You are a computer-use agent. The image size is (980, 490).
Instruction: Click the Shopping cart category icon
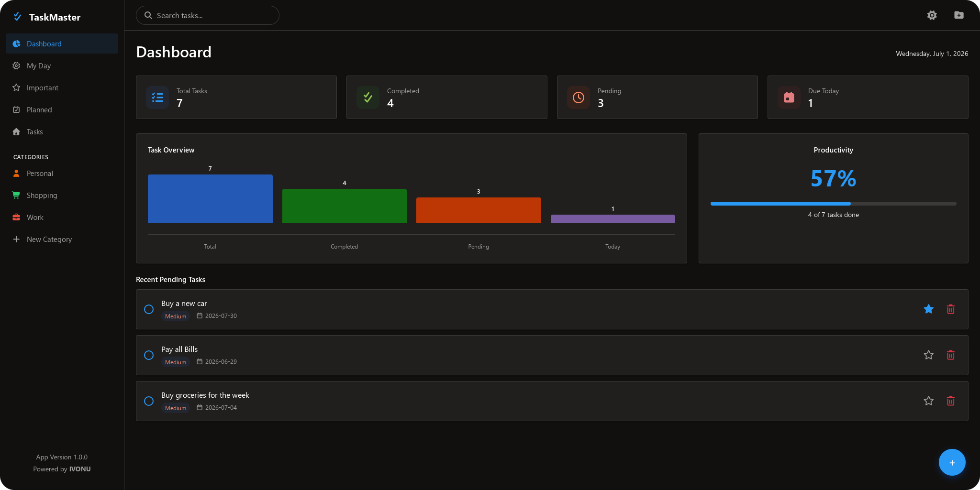click(16, 195)
